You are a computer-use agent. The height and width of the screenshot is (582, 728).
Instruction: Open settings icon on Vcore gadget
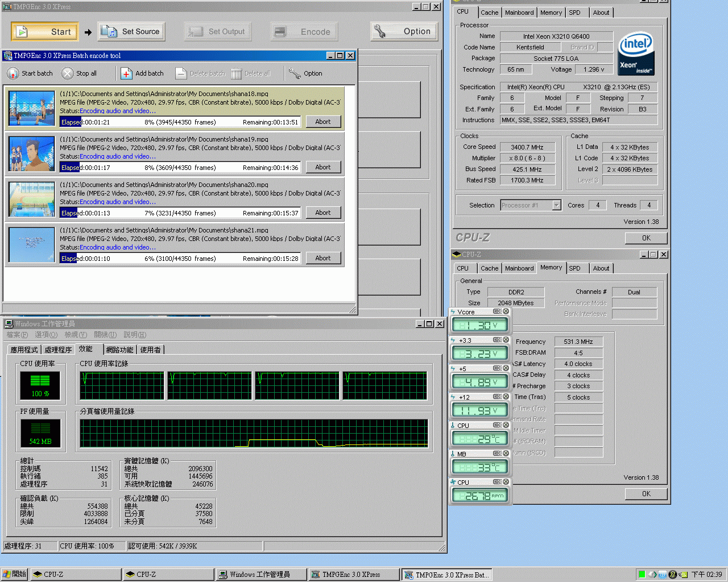pos(497,311)
